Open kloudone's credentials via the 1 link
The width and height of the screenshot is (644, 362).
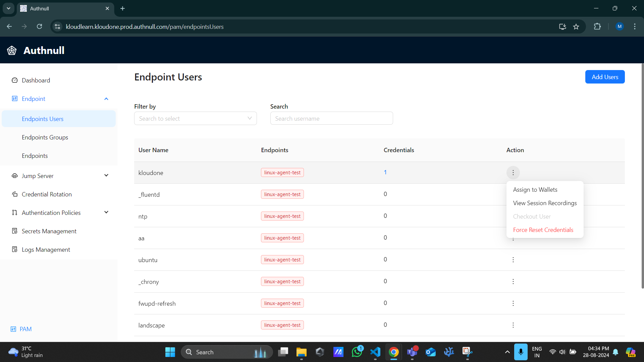pos(385,172)
